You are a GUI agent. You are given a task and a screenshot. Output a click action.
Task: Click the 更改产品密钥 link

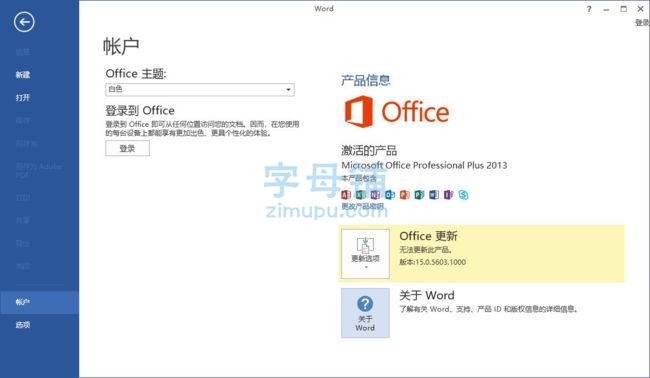(362, 206)
